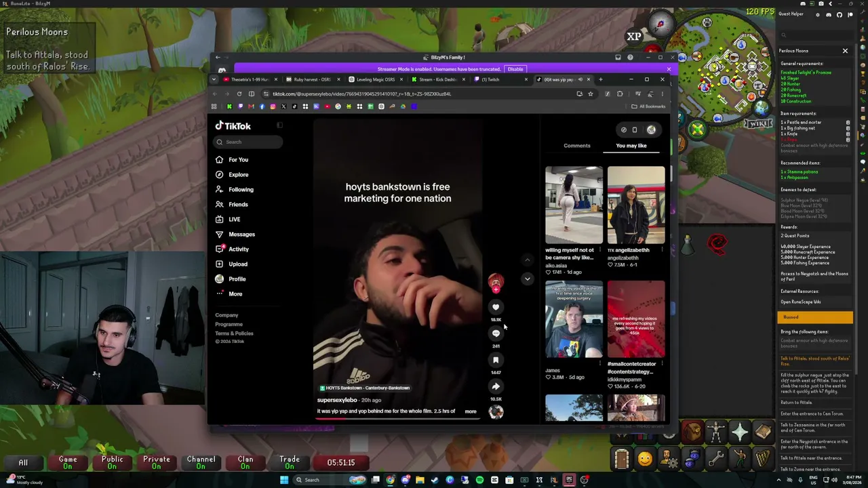Open Following feed in TikTok sidebar
The image size is (868, 488).
[234, 189]
